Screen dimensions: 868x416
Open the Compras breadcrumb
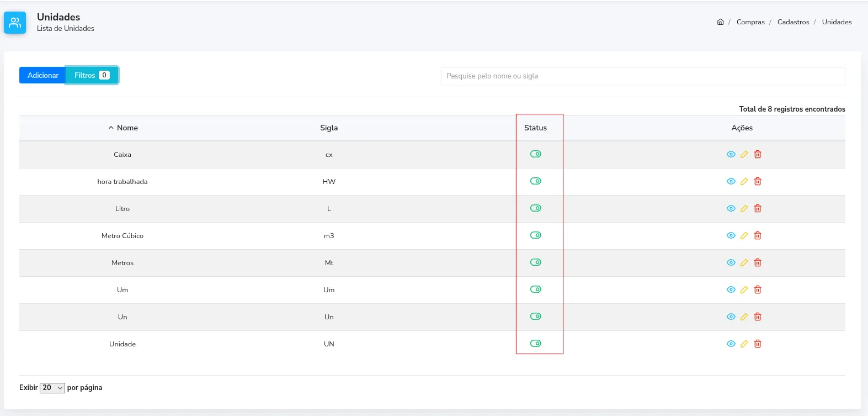[750, 22]
